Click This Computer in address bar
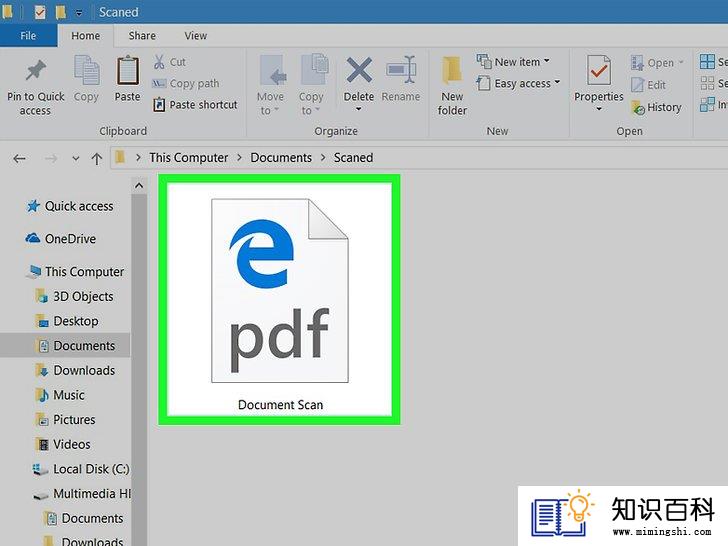 coord(188,158)
